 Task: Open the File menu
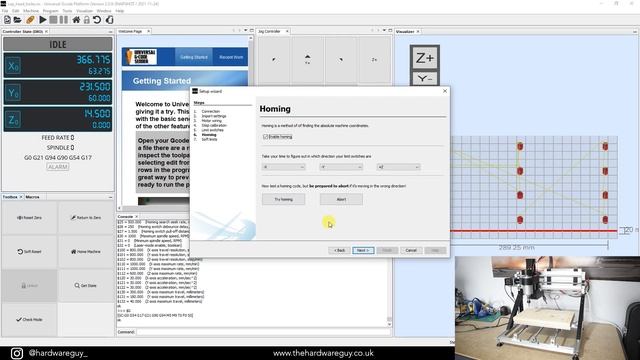[5, 11]
